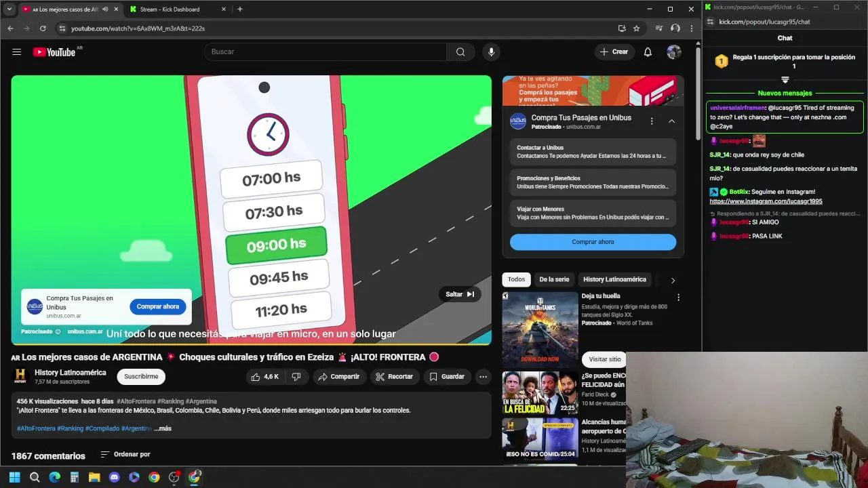
Task: Open the YouTube hamburger guide menu
Action: click(17, 52)
